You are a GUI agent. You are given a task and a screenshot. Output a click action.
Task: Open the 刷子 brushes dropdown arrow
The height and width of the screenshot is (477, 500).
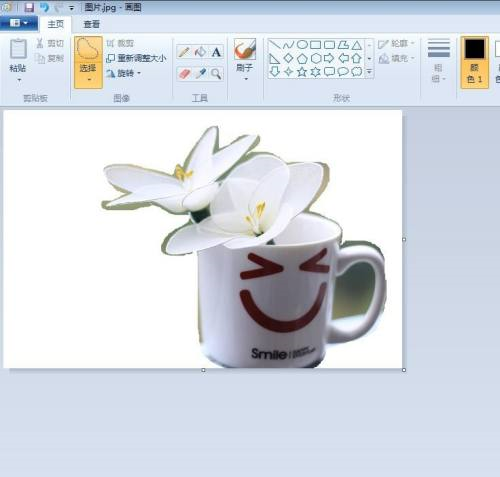click(246, 79)
